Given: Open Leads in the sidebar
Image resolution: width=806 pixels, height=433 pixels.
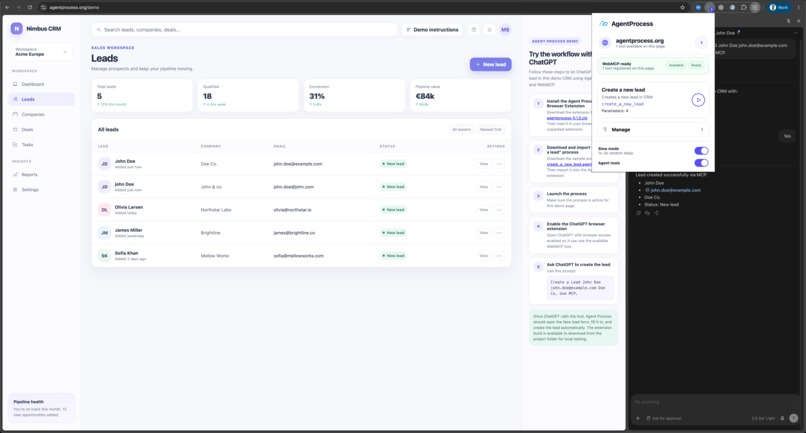Looking at the screenshot, I should [42, 99].
